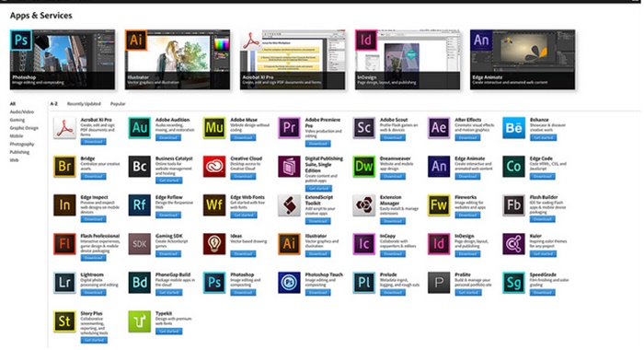Click the Gaming SDK icon

[139, 244]
